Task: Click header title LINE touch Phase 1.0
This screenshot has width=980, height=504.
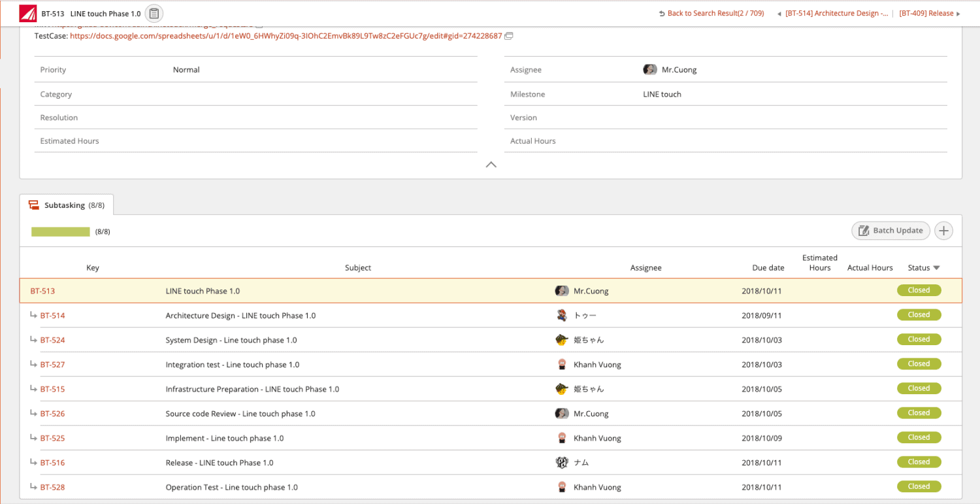Action: pos(105,14)
